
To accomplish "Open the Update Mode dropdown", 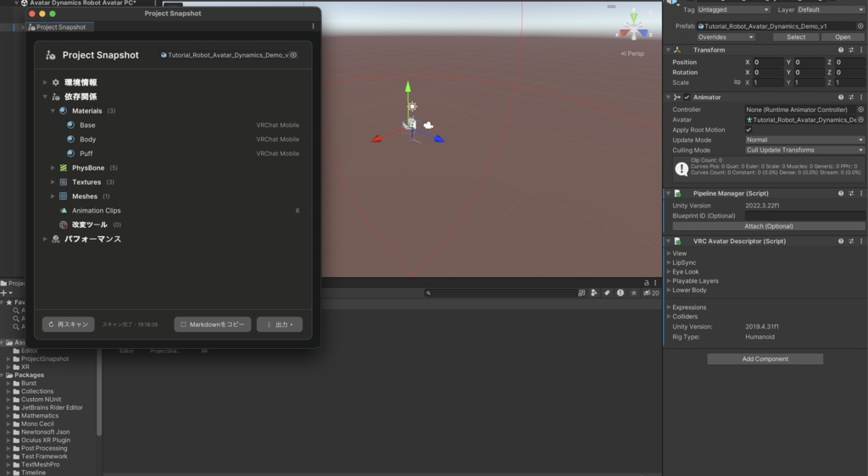I will pos(804,140).
